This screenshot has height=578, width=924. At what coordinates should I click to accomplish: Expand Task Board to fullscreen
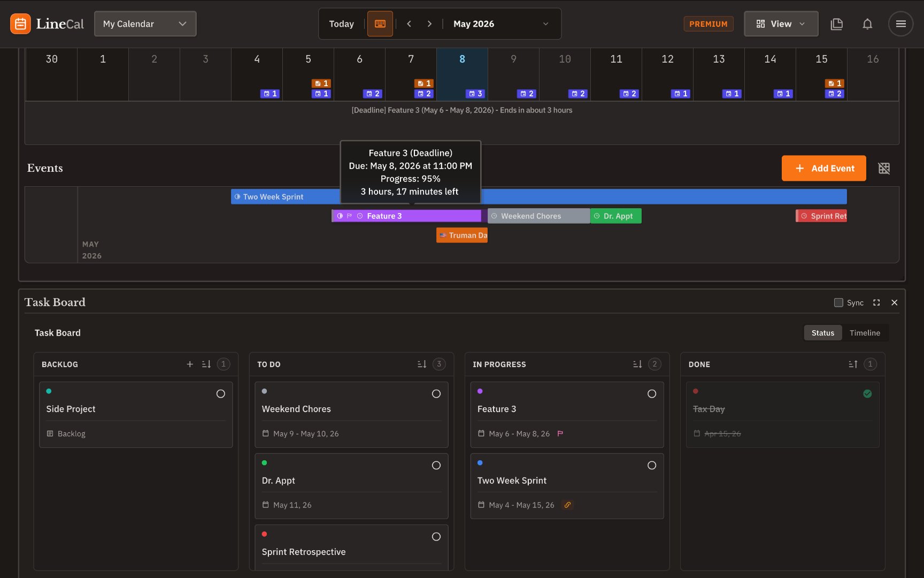(x=876, y=302)
